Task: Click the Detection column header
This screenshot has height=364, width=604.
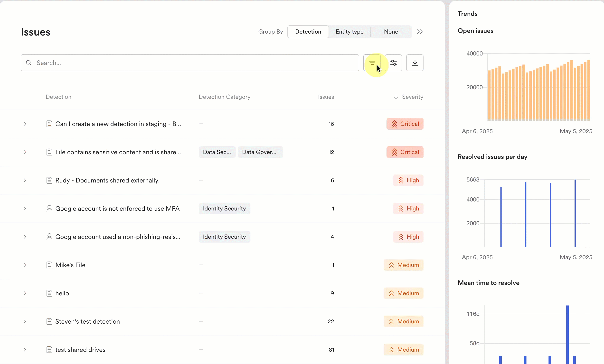Action: pos(59,97)
